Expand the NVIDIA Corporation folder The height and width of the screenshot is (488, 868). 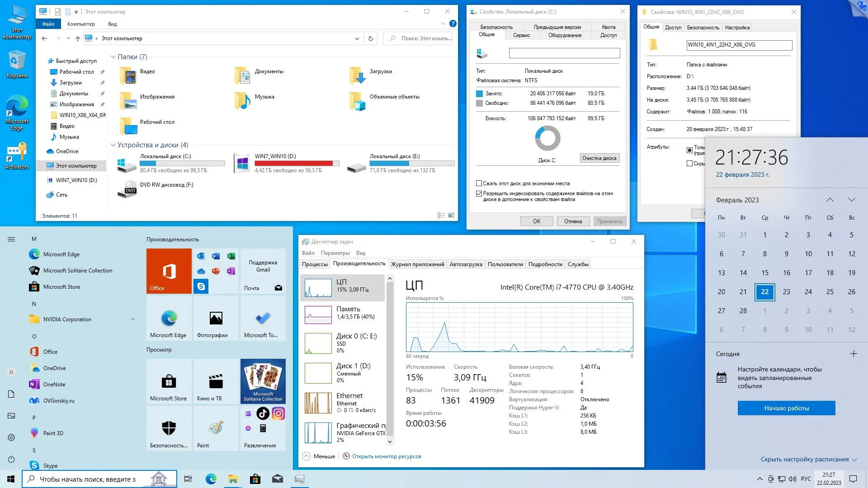[133, 319]
